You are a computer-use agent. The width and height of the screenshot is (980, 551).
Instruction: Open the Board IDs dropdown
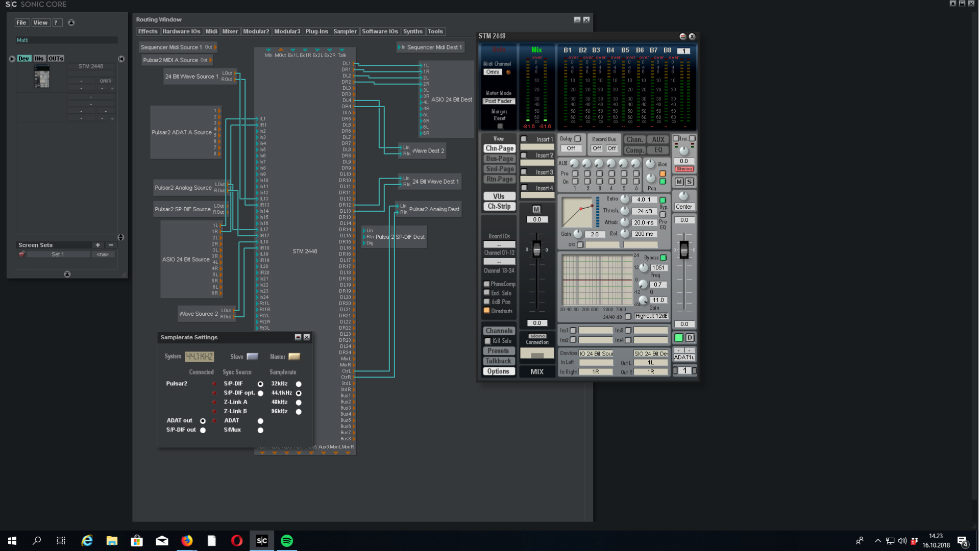point(499,244)
